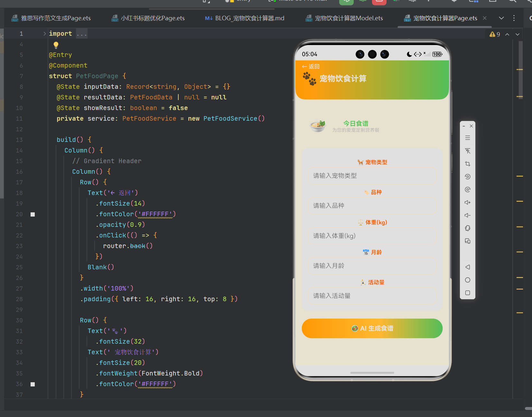Click the food bowl icon beside 今日食谱
Viewport: 532px width, 417px height.
coord(318,125)
